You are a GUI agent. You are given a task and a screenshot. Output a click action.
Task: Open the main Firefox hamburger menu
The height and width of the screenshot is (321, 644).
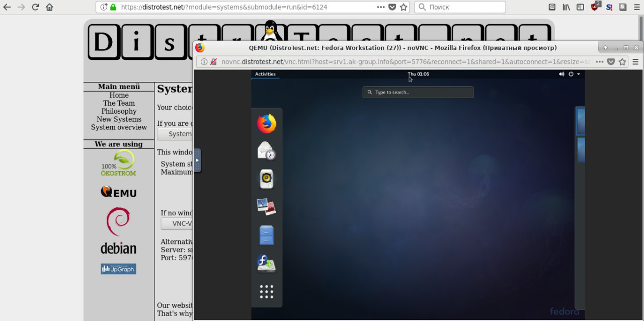(x=636, y=7)
